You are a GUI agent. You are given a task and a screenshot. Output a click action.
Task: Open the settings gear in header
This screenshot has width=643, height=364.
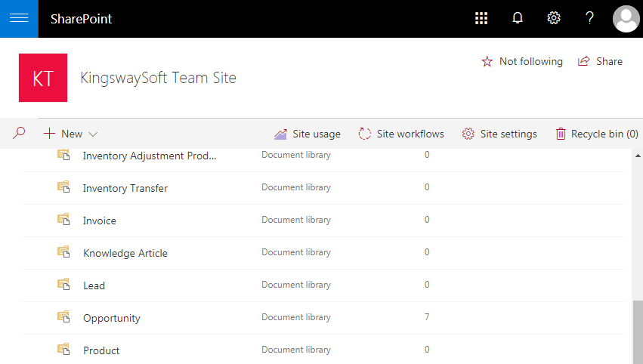[x=554, y=18]
